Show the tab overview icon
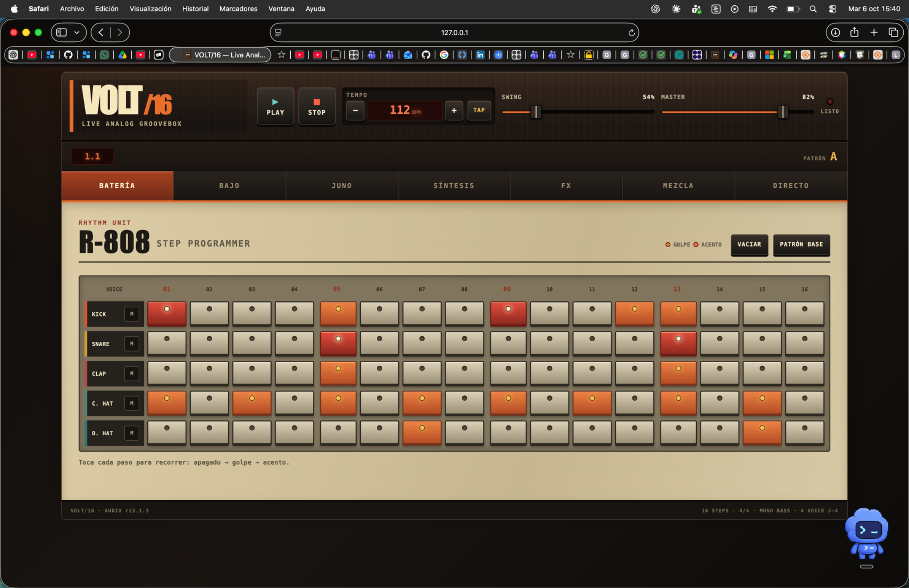Viewport: 909px width, 588px height. click(893, 32)
